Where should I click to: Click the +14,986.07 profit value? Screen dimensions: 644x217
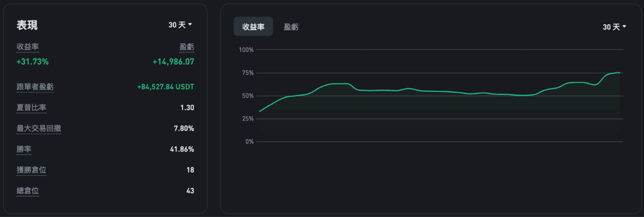pyautogui.click(x=173, y=62)
